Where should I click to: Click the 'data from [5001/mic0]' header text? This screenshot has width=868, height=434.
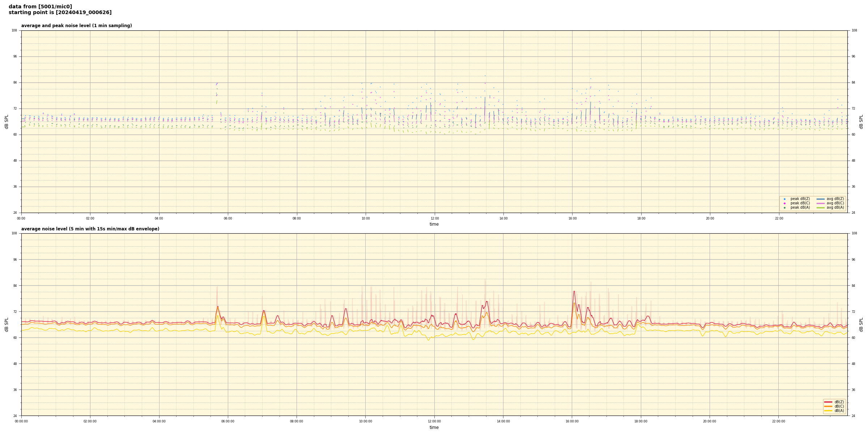click(x=40, y=7)
